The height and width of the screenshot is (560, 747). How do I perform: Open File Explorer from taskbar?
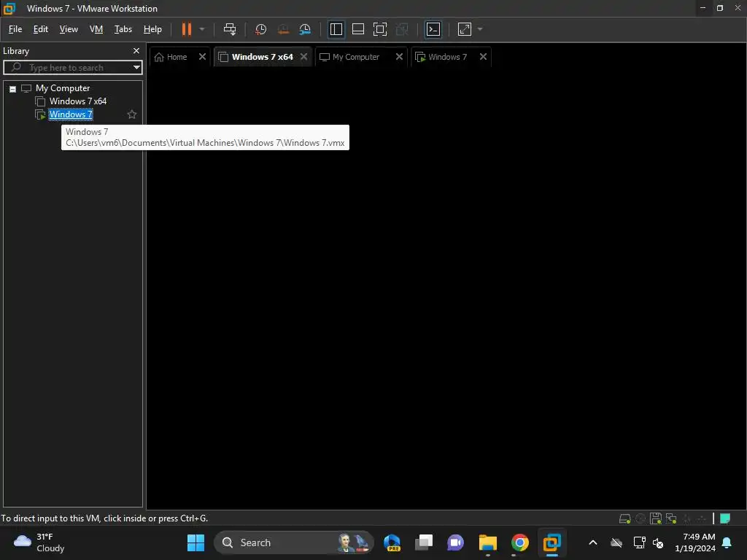pyautogui.click(x=488, y=542)
